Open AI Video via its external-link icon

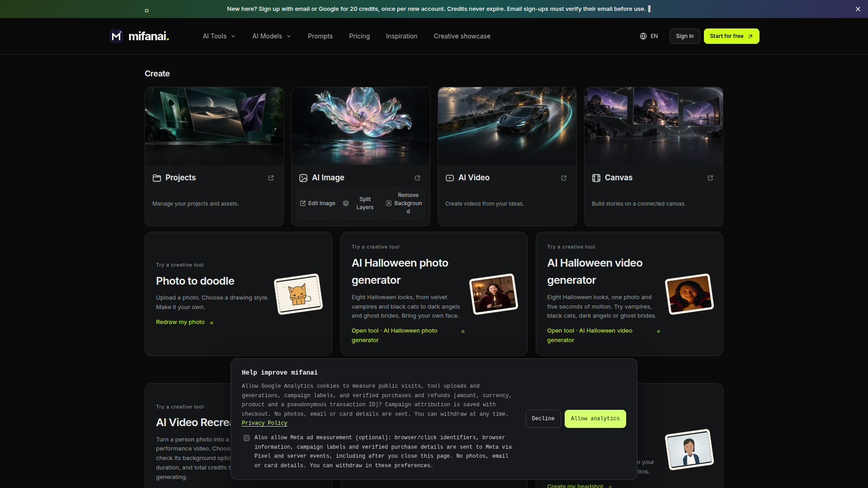[x=564, y=178]
